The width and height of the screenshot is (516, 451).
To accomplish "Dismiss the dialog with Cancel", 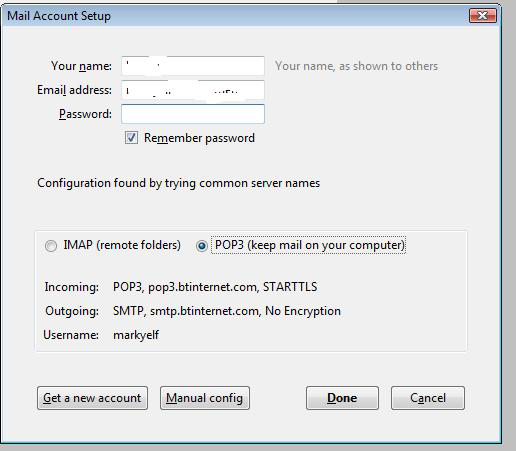I will (x=428, y=398).
